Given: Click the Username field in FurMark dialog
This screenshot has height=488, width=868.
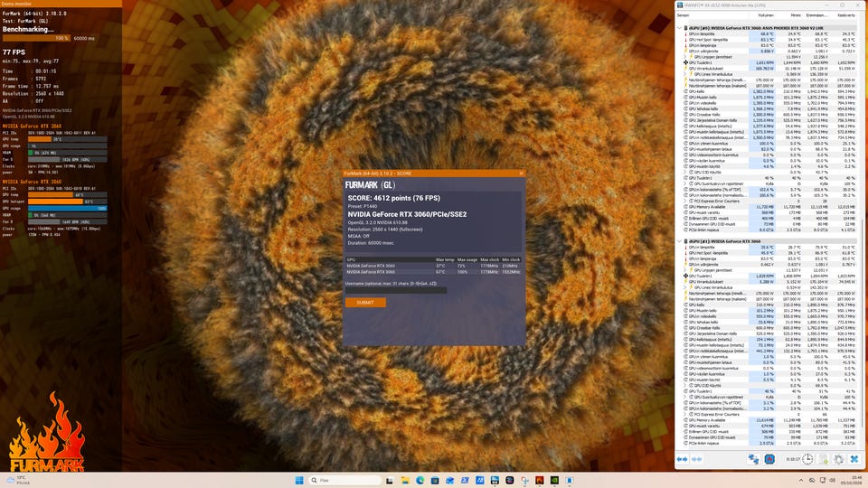Looking at the screenshot, I should coord(396,290).
